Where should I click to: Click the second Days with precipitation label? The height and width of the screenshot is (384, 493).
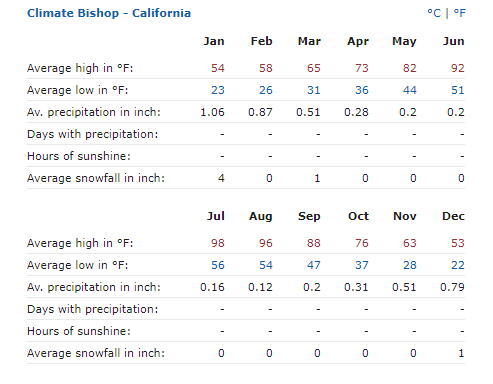(93, 309)
